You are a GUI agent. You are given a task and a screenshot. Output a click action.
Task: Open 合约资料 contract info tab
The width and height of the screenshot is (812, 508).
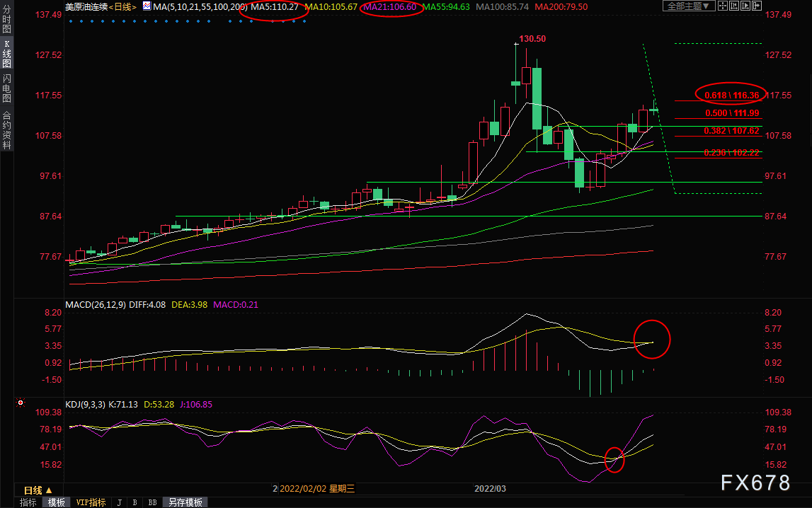7,130
